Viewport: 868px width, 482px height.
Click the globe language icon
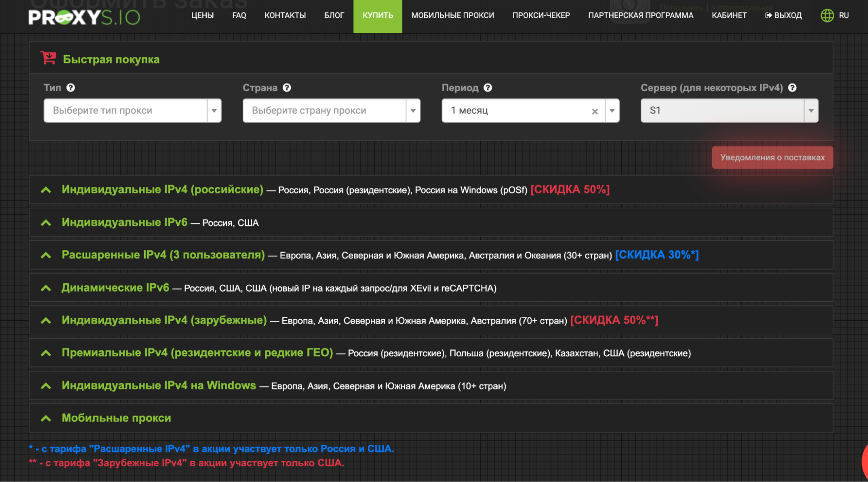tap(827, 16)
